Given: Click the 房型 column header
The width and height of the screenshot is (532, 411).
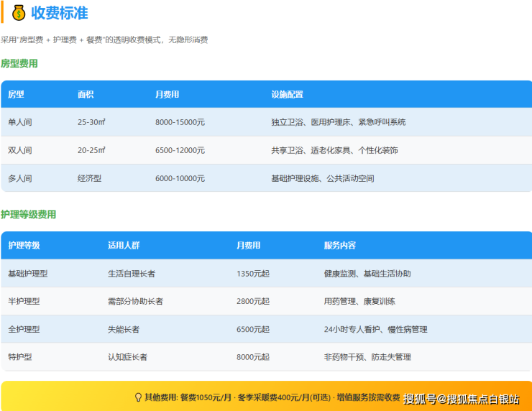Looking at the screenshot, I should tap(16, 94).
